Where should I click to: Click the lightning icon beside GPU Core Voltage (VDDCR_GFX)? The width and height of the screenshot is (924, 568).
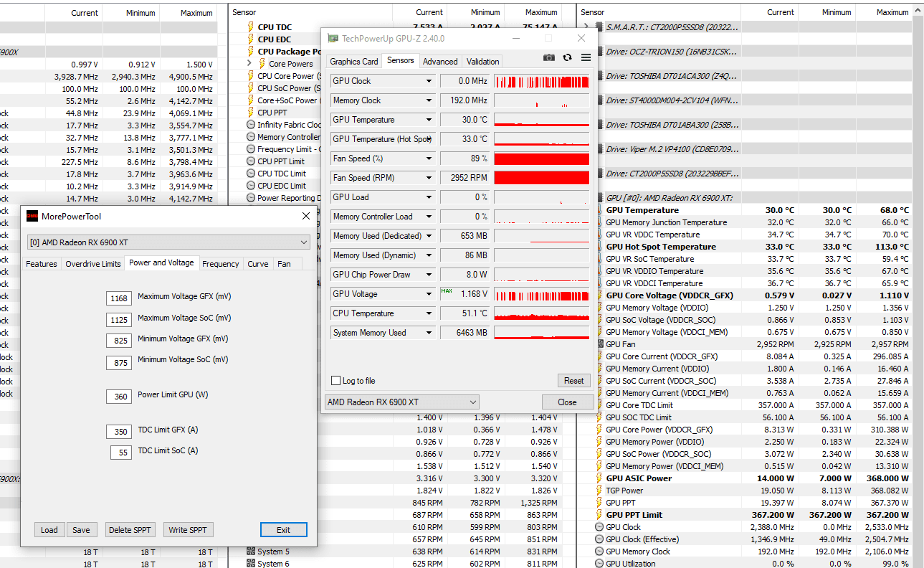pyautogui.click(x=599, y=295)
